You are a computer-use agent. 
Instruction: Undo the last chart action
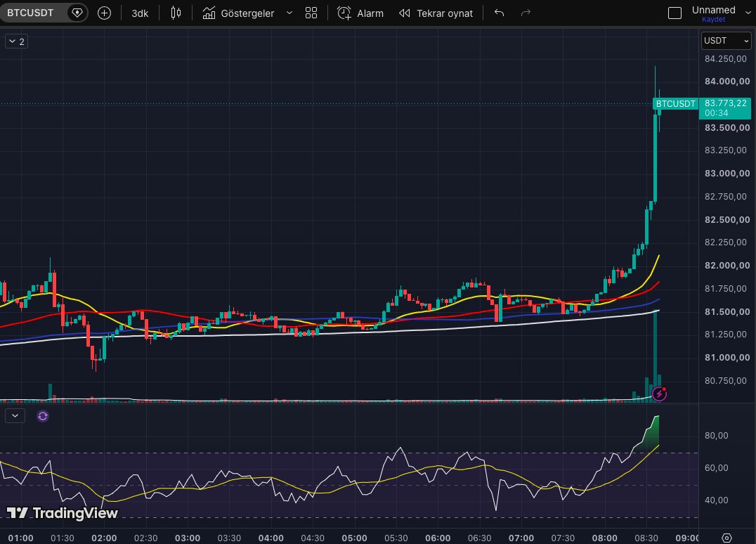[499, 13]
